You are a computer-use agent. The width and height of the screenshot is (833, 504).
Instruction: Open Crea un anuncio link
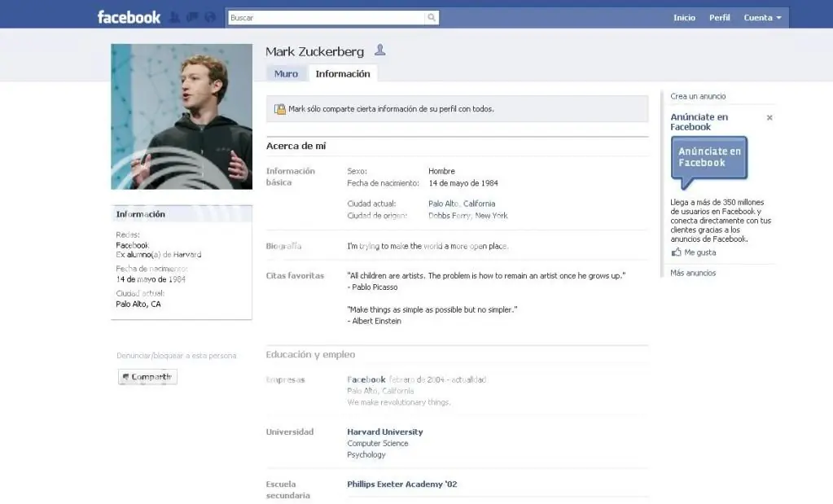click(698, 96)
